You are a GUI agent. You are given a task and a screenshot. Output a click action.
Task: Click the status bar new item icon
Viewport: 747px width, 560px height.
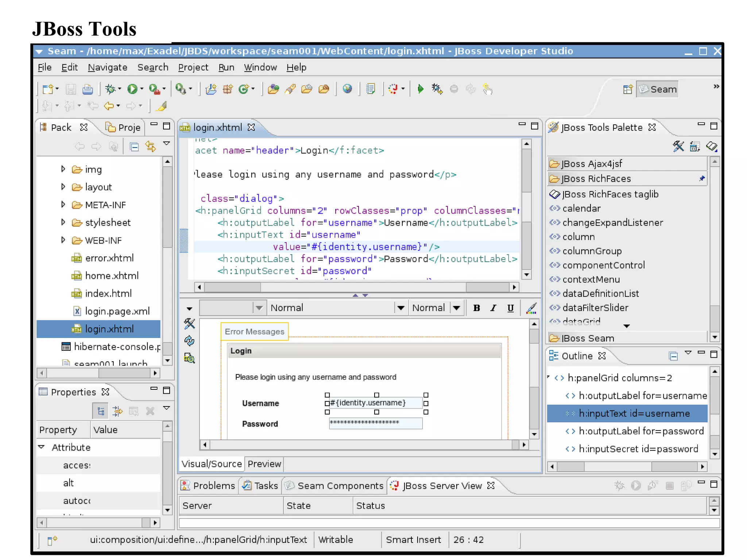(x=52, y=540)
